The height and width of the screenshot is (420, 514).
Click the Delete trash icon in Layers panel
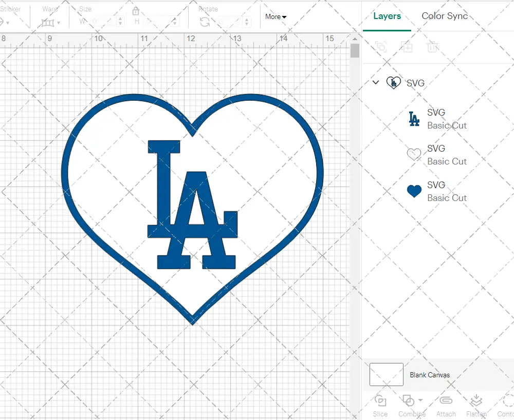point(432,47)
